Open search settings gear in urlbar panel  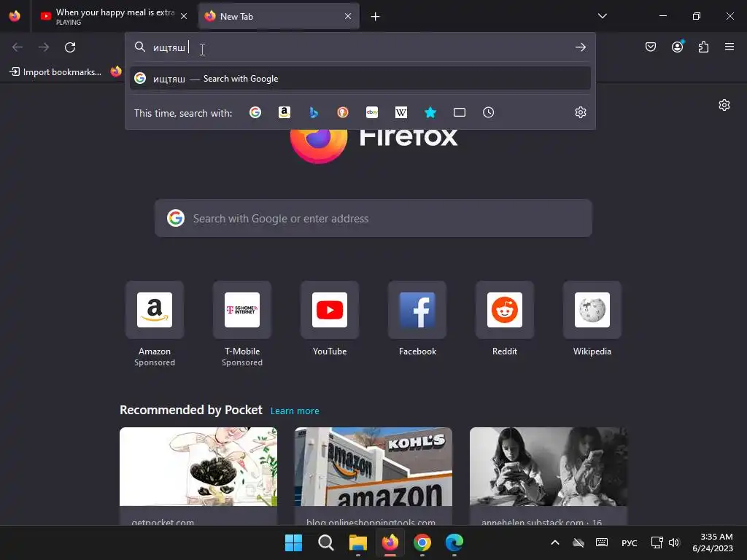coord(580,112)
